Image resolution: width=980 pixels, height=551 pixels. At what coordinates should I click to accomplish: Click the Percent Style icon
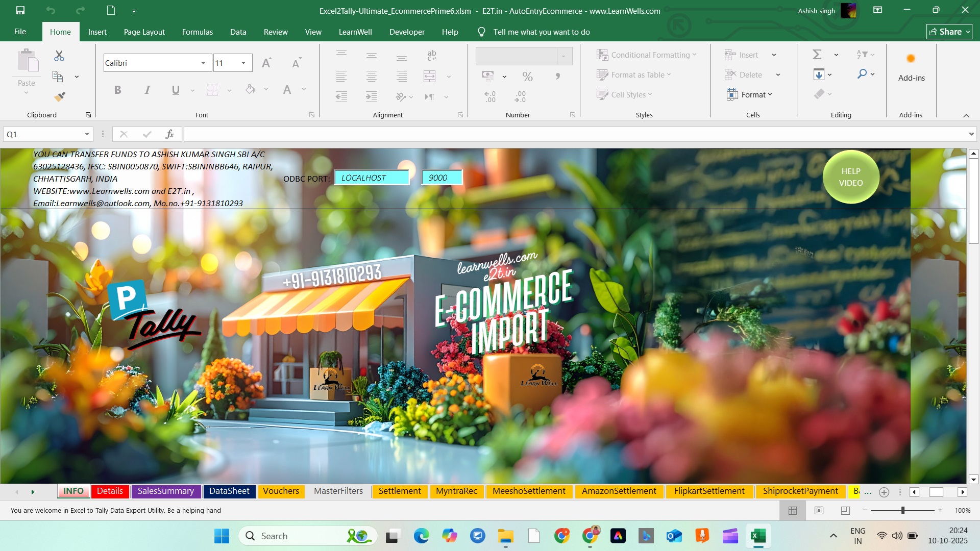[x=527, y=77]
